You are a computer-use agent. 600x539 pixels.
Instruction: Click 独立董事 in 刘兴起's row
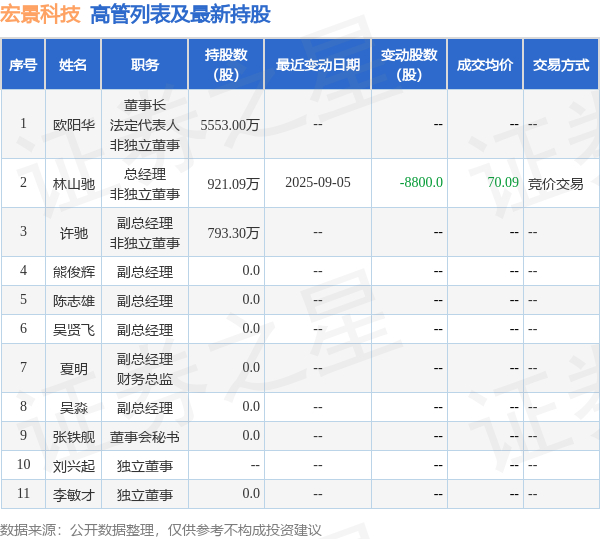click(145, 466)
